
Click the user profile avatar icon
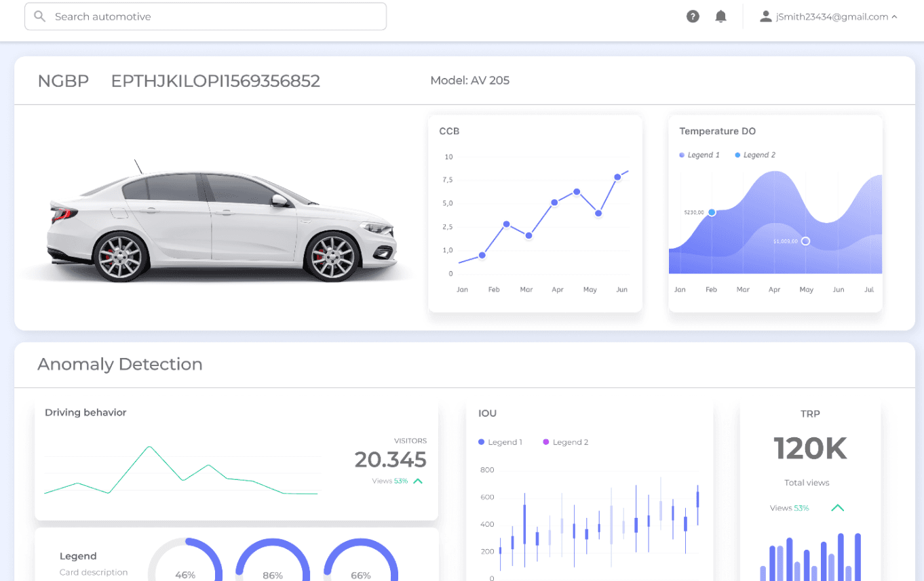[766, 16]
